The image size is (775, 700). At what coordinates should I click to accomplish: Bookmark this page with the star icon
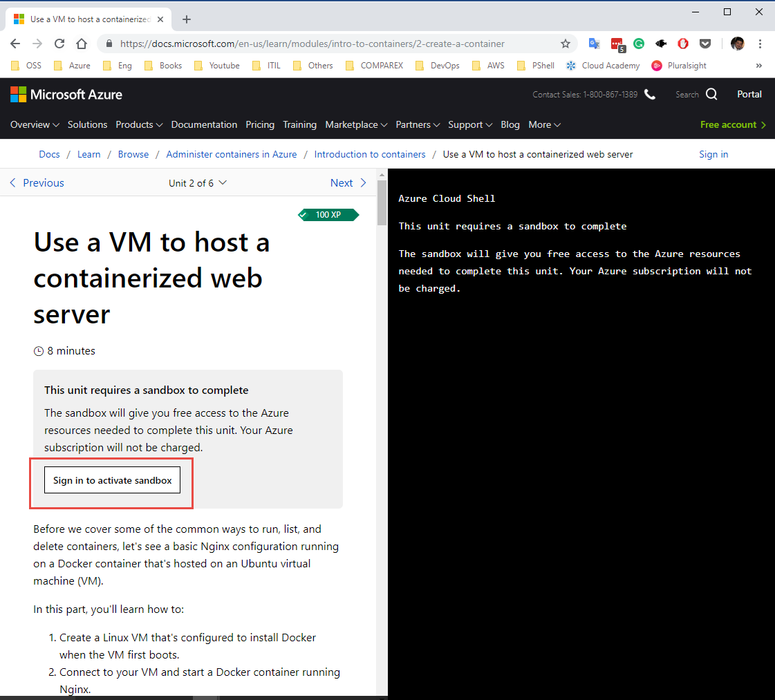tap(566, 44)
